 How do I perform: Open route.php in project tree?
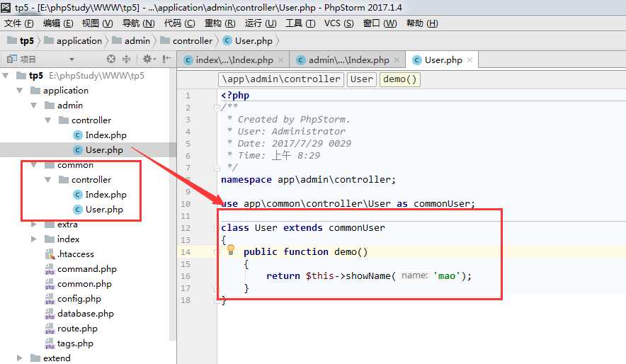[x=77, y=329]
